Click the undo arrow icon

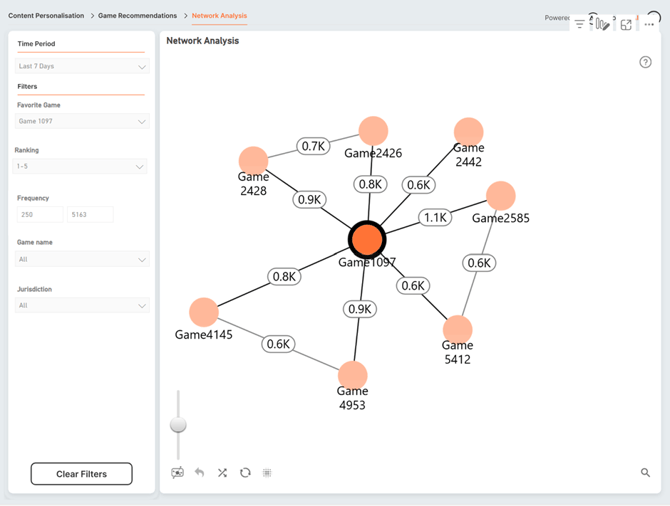tap(200, 473)
